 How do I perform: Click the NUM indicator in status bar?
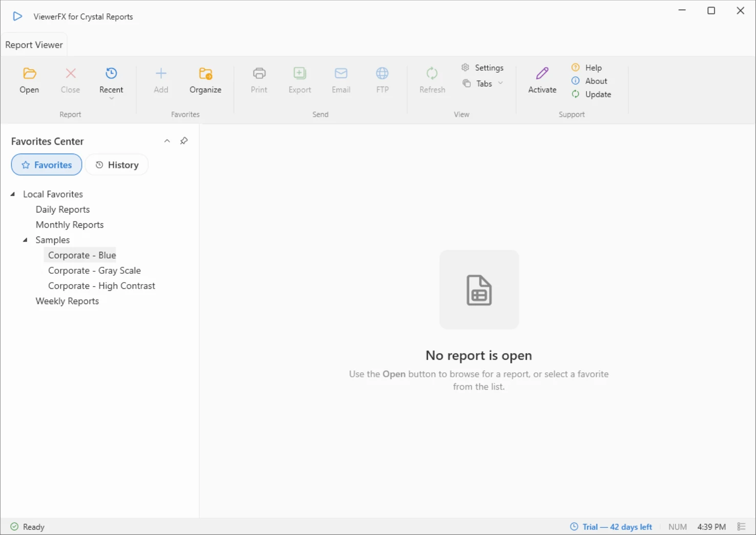(x=678, y=527)
